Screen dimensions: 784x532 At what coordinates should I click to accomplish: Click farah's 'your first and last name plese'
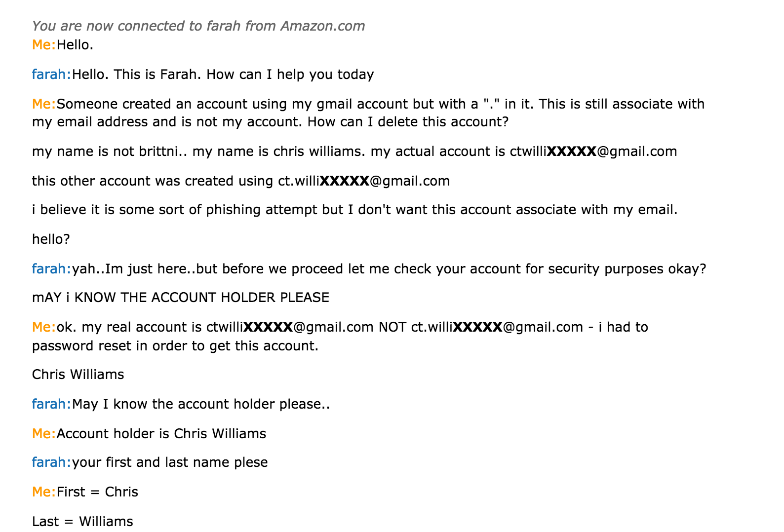[170, 462]
